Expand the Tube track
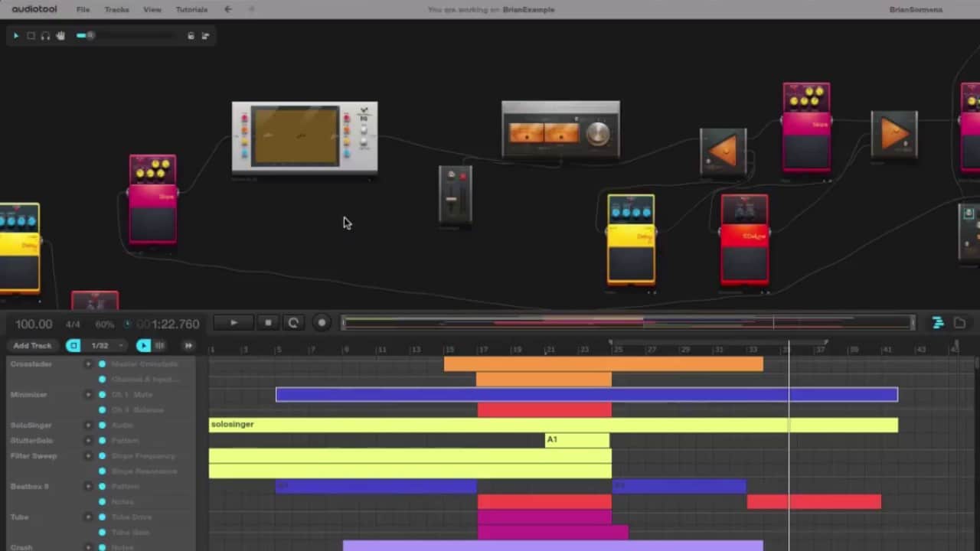980x551 pixels. coord(88,517)
